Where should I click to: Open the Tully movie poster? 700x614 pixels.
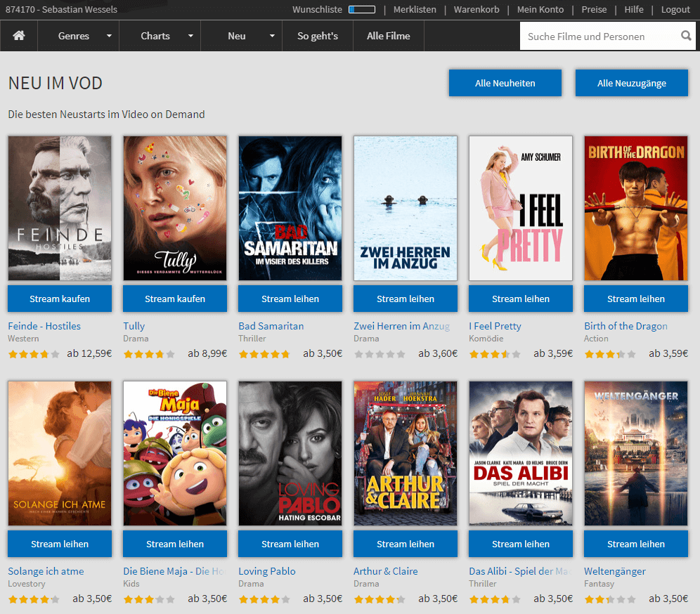click(175, 209)
